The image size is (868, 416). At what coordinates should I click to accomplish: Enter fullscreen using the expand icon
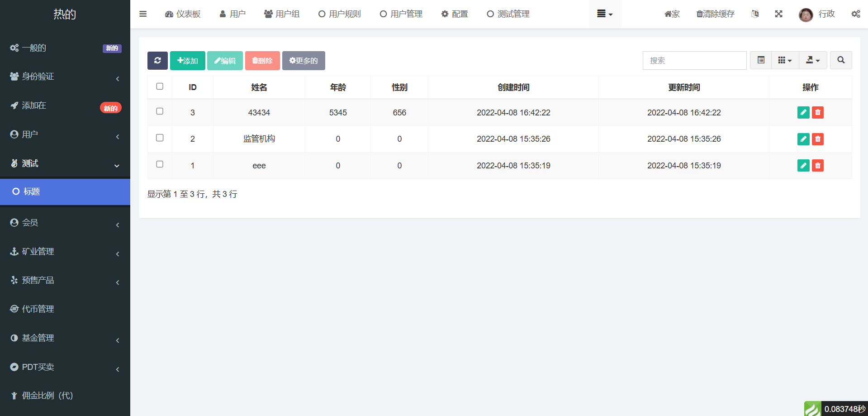778,14
